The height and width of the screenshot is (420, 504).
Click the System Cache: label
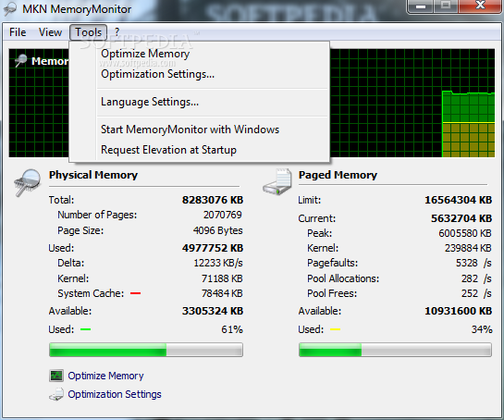[91, 293]
